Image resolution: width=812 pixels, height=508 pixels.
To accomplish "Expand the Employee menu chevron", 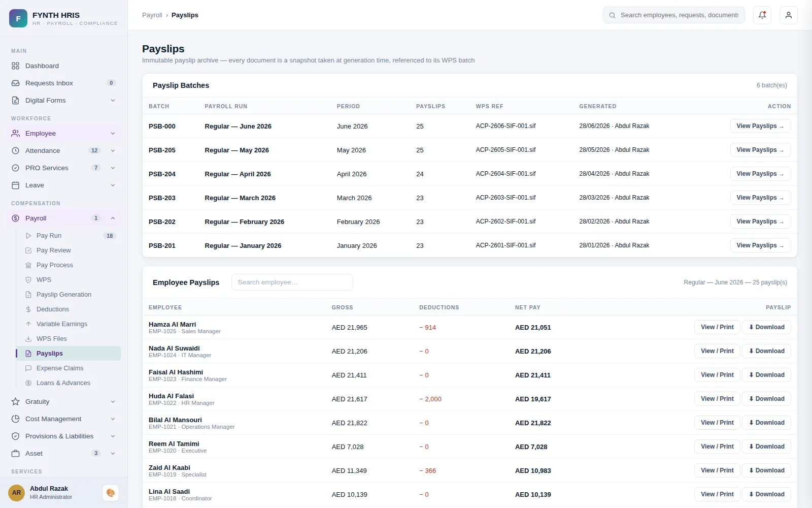I will pyautogui.click(x=113, y=134).
